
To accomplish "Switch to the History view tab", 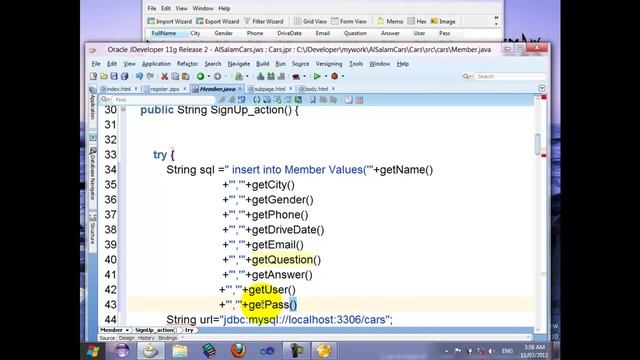I will tap(146, 338).
